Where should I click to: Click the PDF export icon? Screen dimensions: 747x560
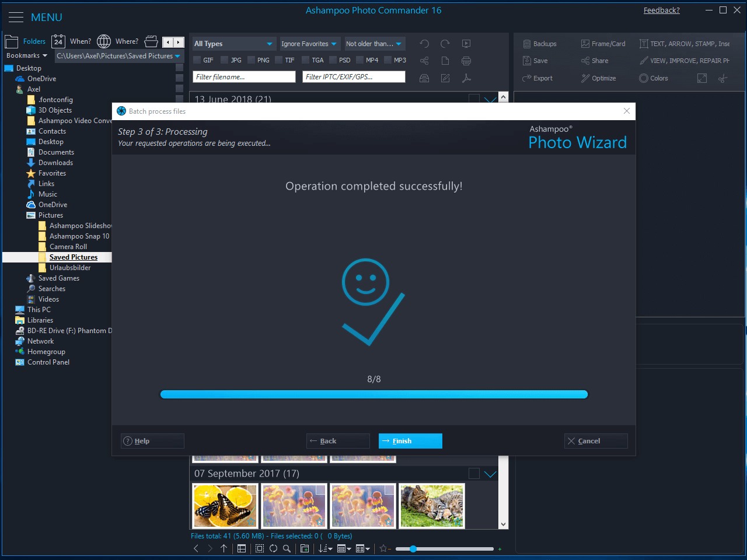coord(466,78)
